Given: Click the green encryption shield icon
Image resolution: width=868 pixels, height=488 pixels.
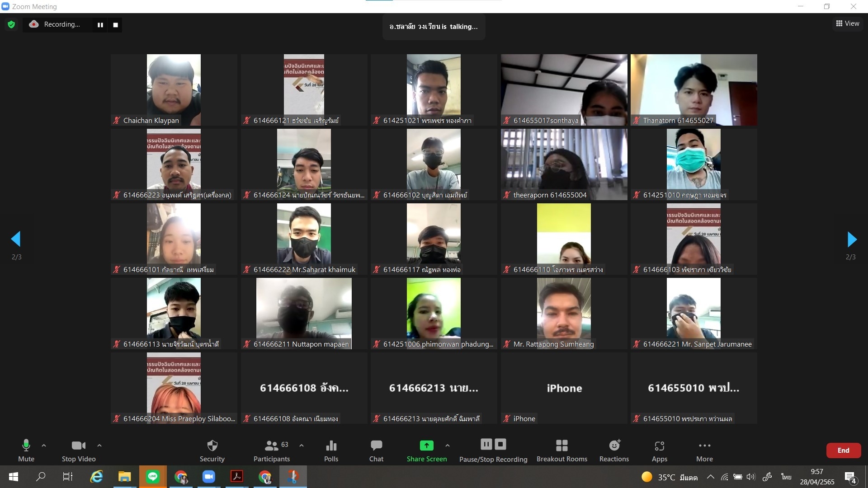Looking at the screenshot, I should (11, 24).
